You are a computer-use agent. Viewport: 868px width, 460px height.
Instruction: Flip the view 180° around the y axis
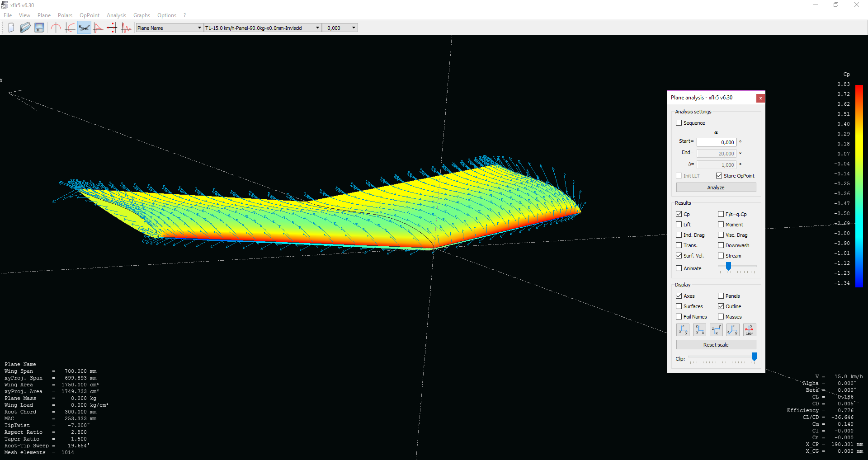point(749,330)
